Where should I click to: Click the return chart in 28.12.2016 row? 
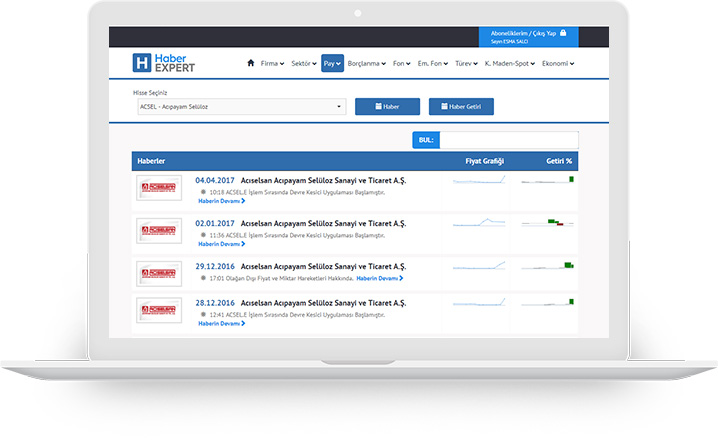pos(547,302)
